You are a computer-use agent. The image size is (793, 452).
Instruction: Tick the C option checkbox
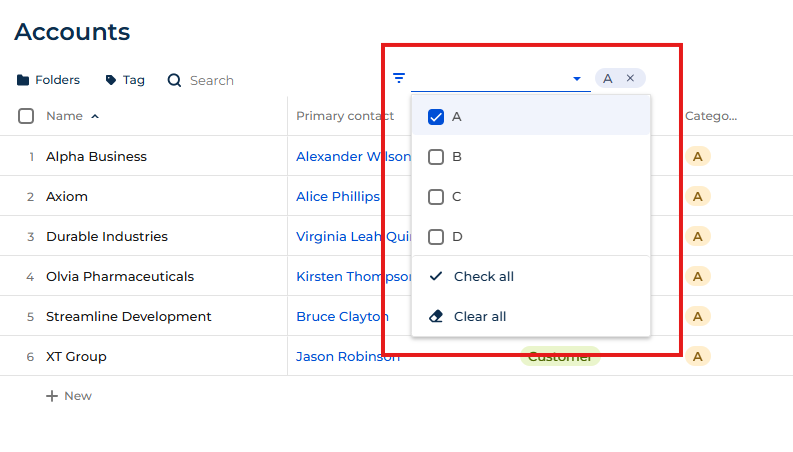(x=436, y=197)
